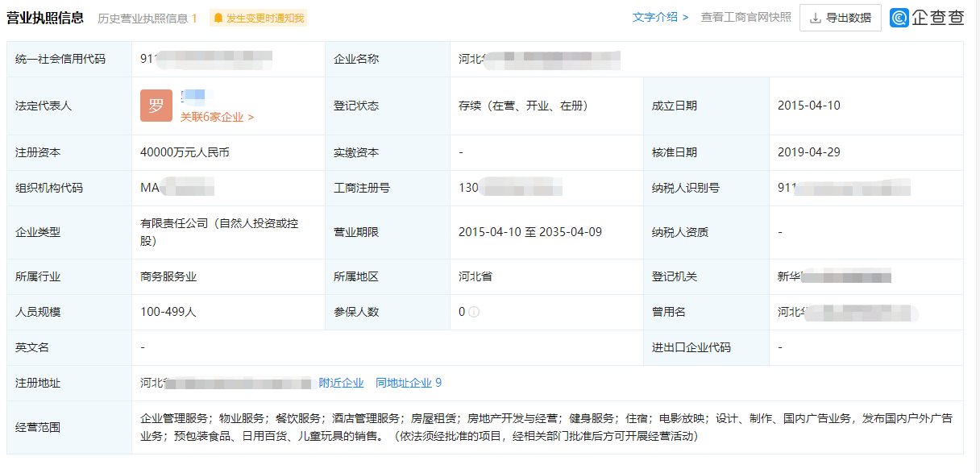This screenshot has width=980, height=473.
Task: Open 附近企业 link
Action: [x=342, y=383]
